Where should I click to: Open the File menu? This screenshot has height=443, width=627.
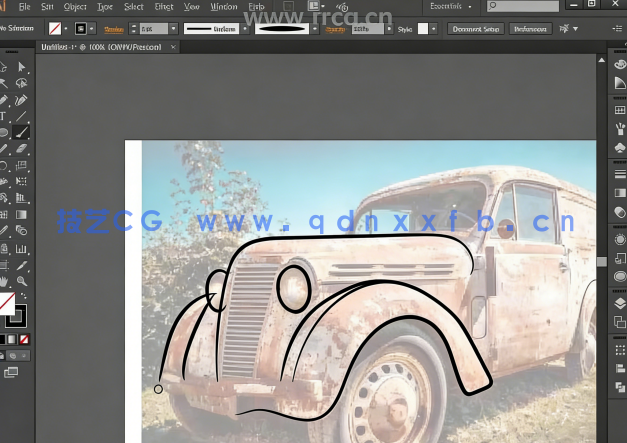[24, 6]
